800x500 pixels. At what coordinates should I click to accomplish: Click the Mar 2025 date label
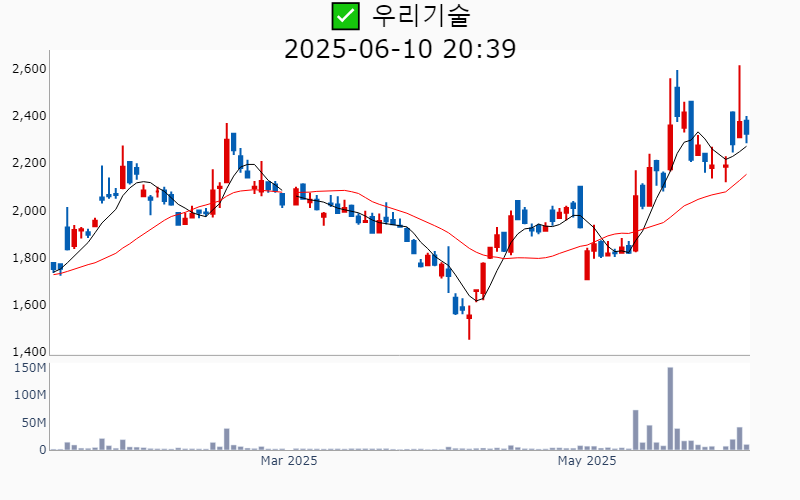coord(289,461)
